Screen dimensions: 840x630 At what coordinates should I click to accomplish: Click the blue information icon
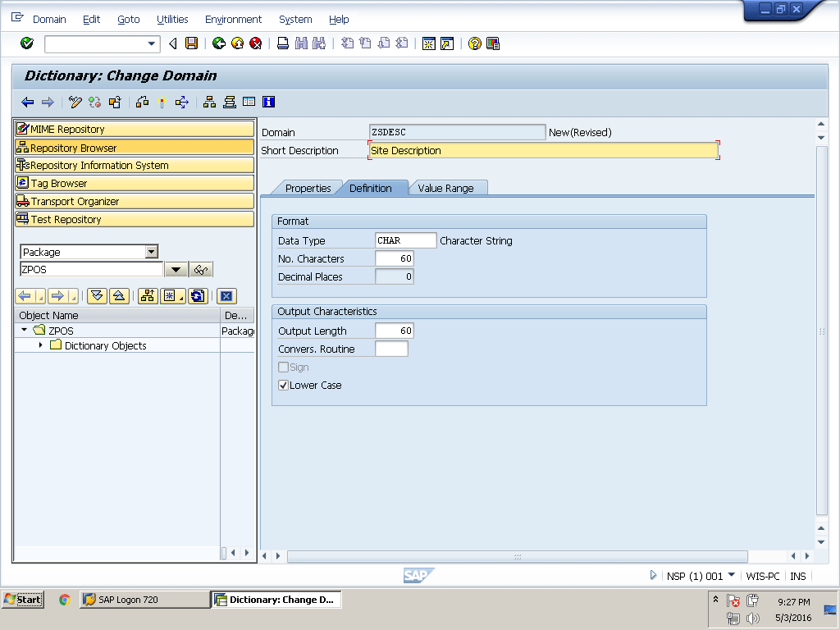pyautogui.click(x=268, y=102)
